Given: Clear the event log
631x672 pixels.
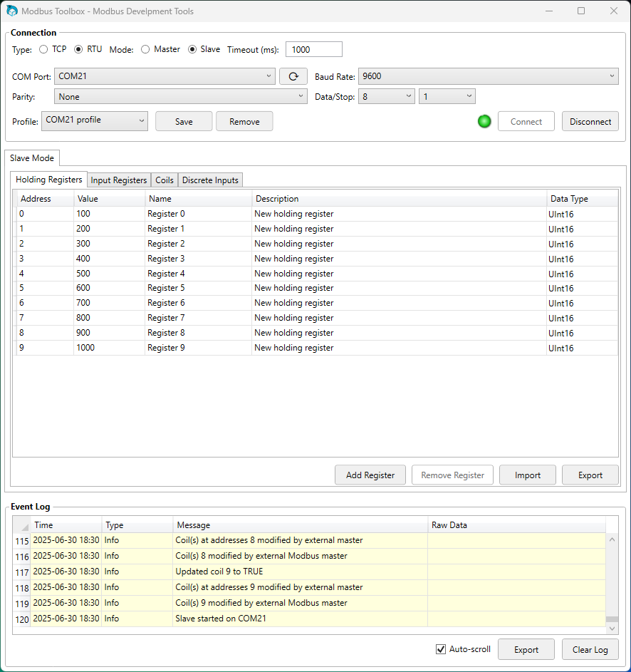Looking at the screenshot, I should coord(590,649).
